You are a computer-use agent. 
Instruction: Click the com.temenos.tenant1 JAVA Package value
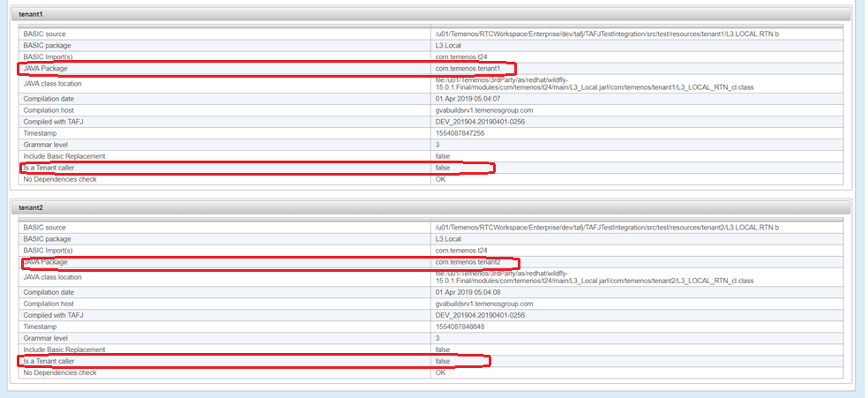coord(468,69)
